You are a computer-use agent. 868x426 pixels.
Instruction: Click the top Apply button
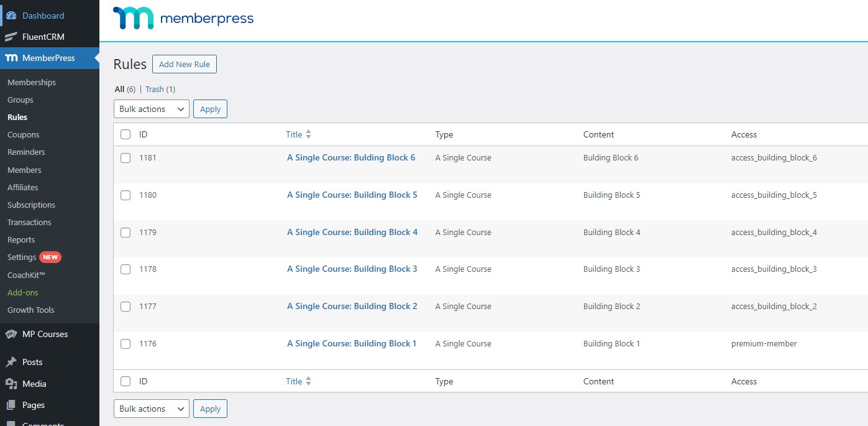click(210, 109)
